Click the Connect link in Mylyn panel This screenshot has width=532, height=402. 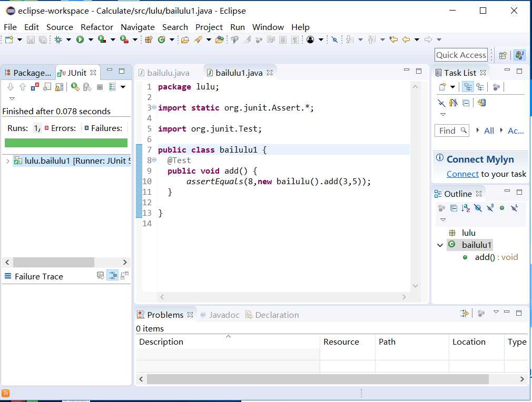tap(462, 174)
